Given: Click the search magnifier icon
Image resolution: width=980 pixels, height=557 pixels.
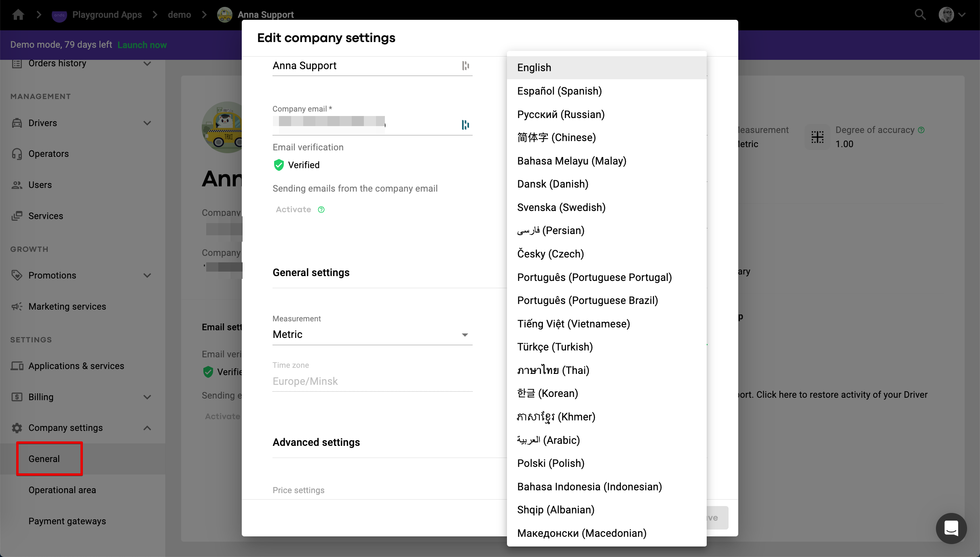Looking at the screenshot, I should pyautogui.click(x=920, y=15).
